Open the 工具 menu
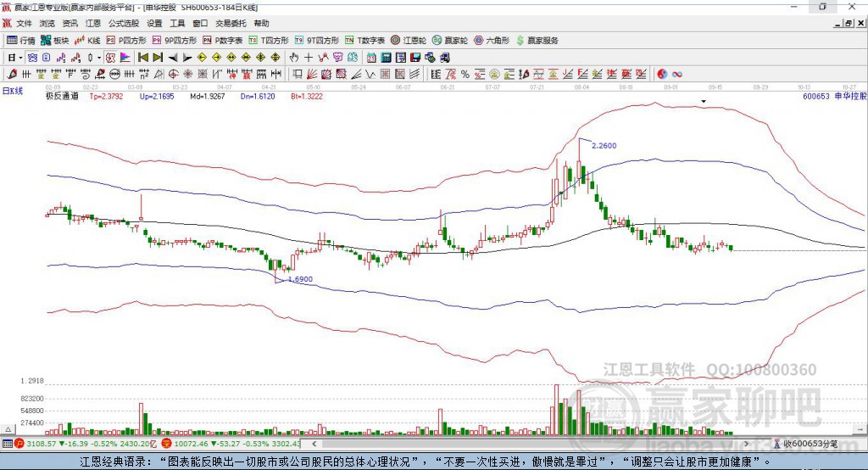Screen dimensions: 868x470 click(177, 23)
